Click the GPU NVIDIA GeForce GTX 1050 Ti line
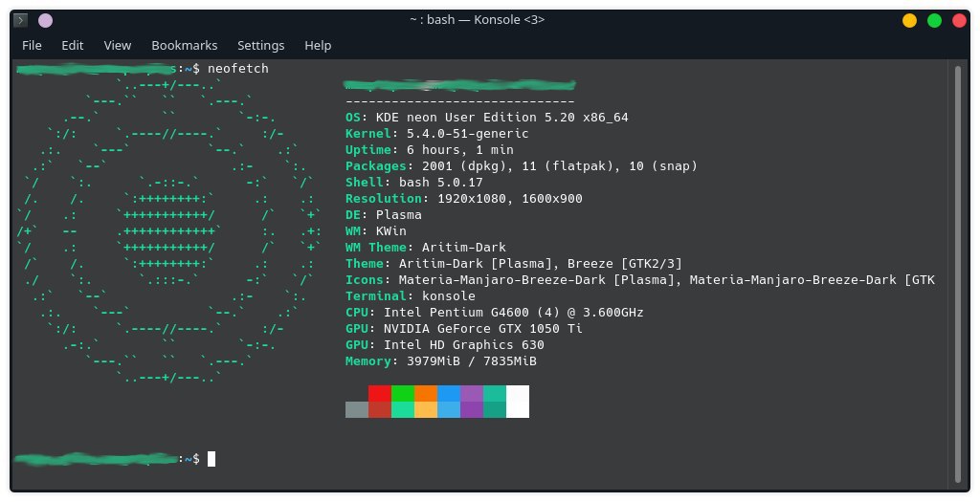The image size is (980, 502). pos(464,328)
